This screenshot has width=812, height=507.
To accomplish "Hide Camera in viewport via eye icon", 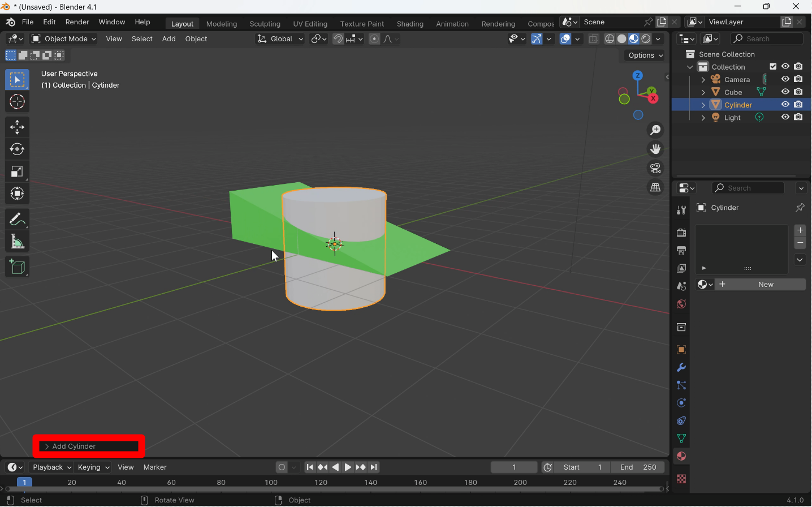I will coord(785,79).
